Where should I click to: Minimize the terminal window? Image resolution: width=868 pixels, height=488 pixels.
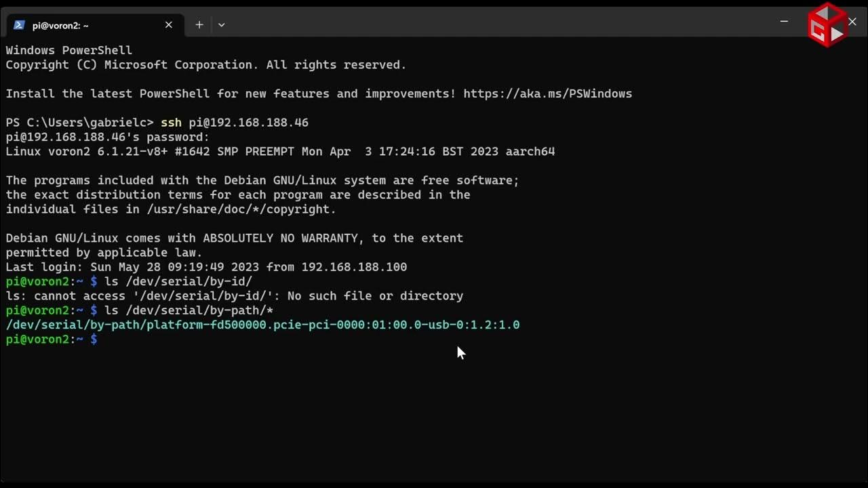tap(784, 22)
